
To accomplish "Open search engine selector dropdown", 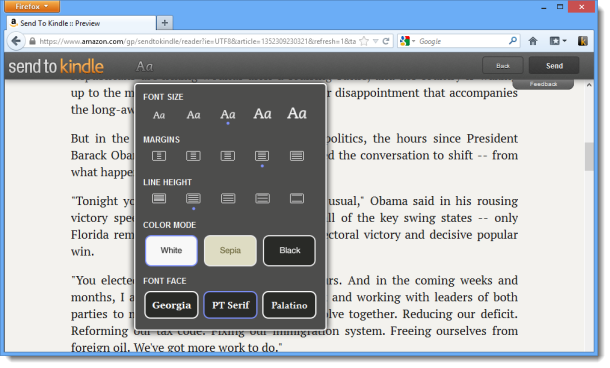I will click(x=408, y=41).
